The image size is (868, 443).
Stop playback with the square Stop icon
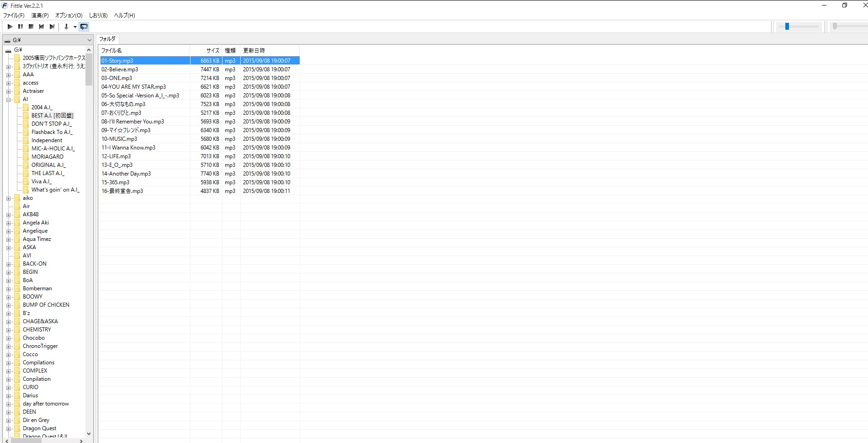point(31,27)
